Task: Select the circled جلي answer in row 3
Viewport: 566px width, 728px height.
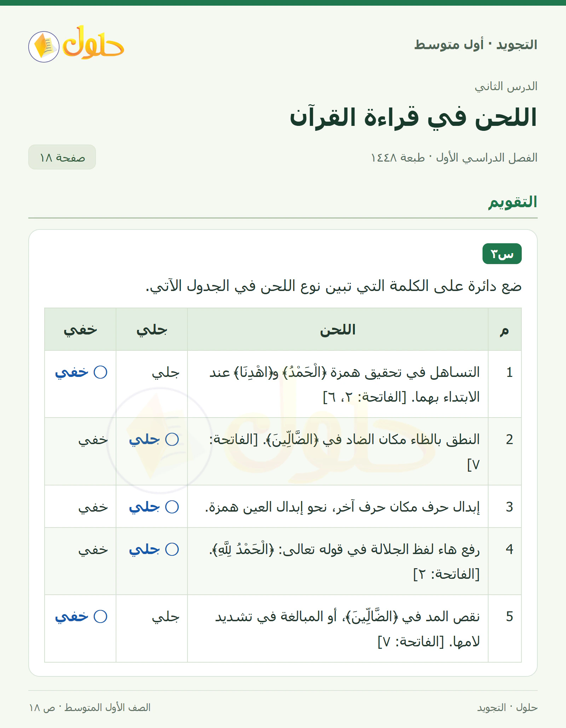Action: [x=154, y=507]
